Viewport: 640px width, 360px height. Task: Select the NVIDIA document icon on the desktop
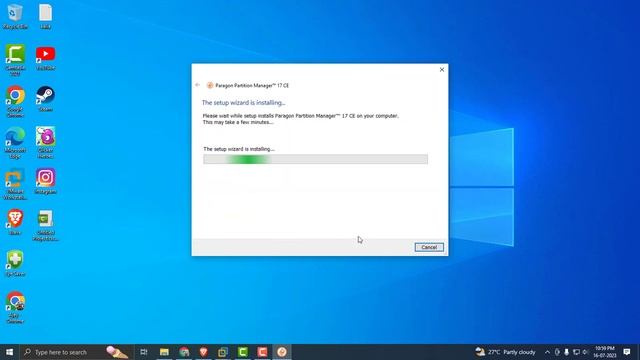45,225
